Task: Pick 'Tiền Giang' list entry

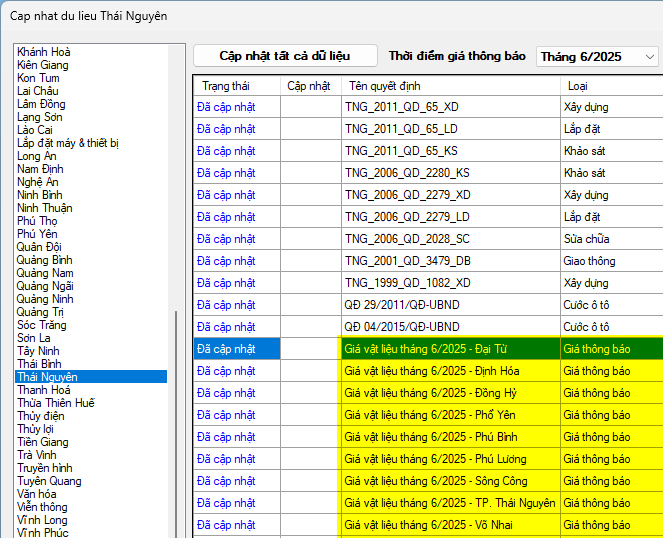Action: tap(43, 442)
